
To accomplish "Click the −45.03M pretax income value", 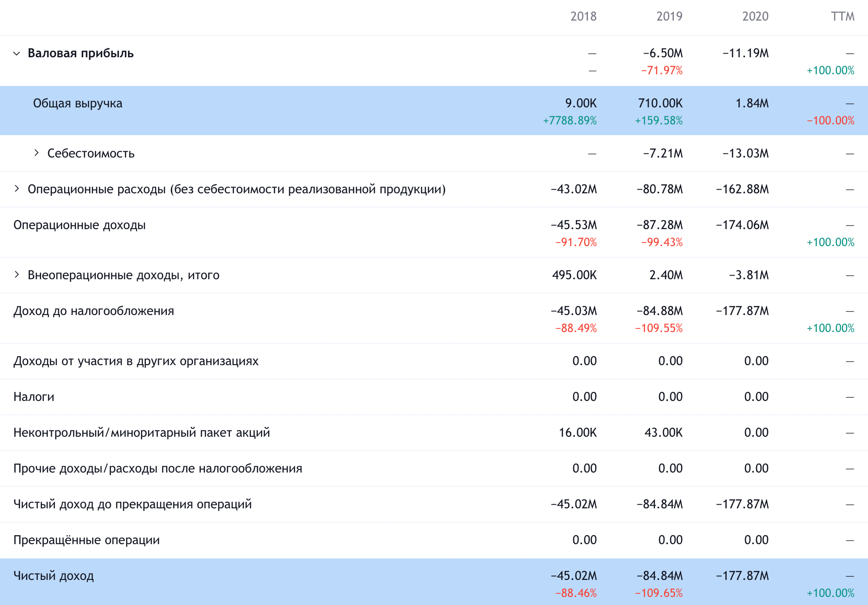I will coord(574,311).
